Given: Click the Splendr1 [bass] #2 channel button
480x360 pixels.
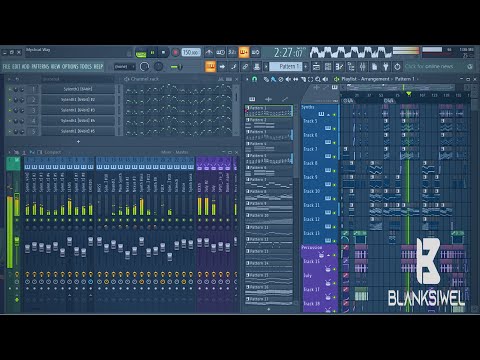Looking at the screenshot, I should [x=78, y=100].
